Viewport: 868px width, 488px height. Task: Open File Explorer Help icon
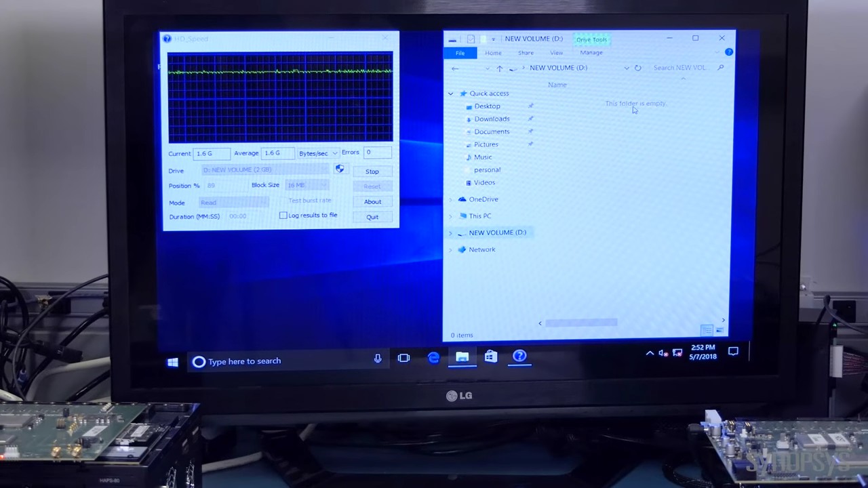tap(729, 52)
